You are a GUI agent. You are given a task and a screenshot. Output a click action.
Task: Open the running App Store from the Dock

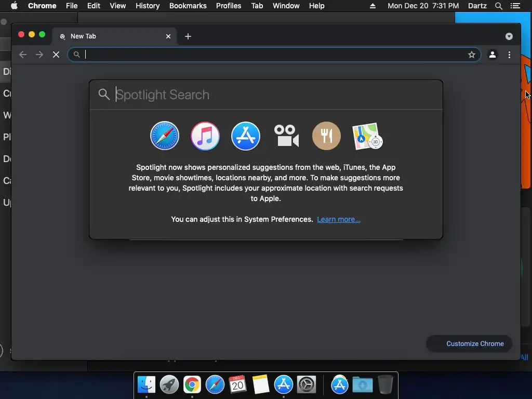pos(283,384)
